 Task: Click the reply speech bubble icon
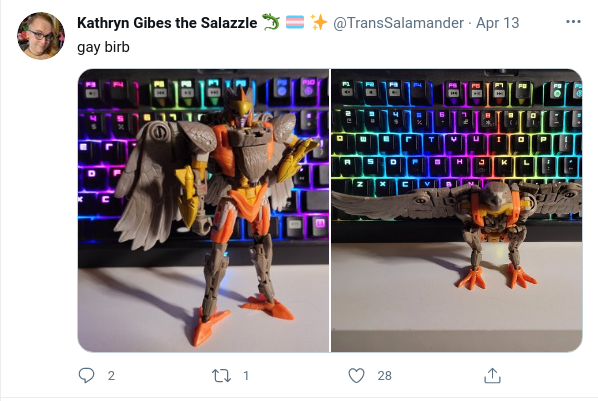(x=86, y=375)
